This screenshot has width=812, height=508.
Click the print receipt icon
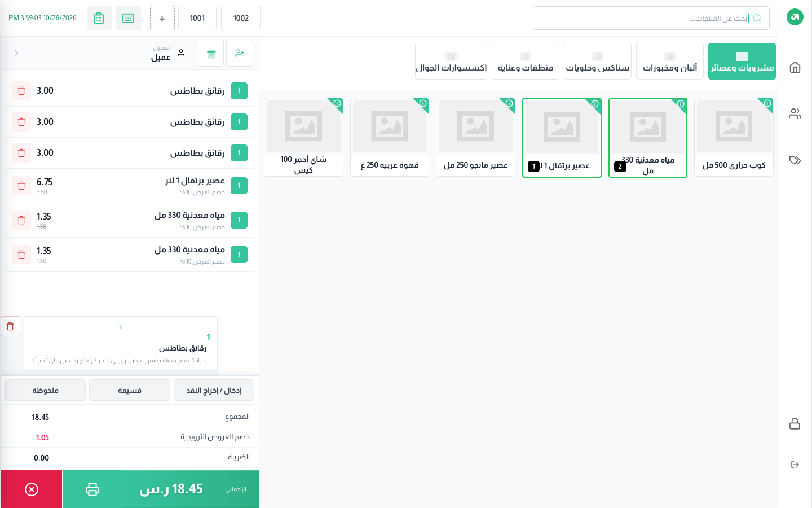tap(92, 489)
